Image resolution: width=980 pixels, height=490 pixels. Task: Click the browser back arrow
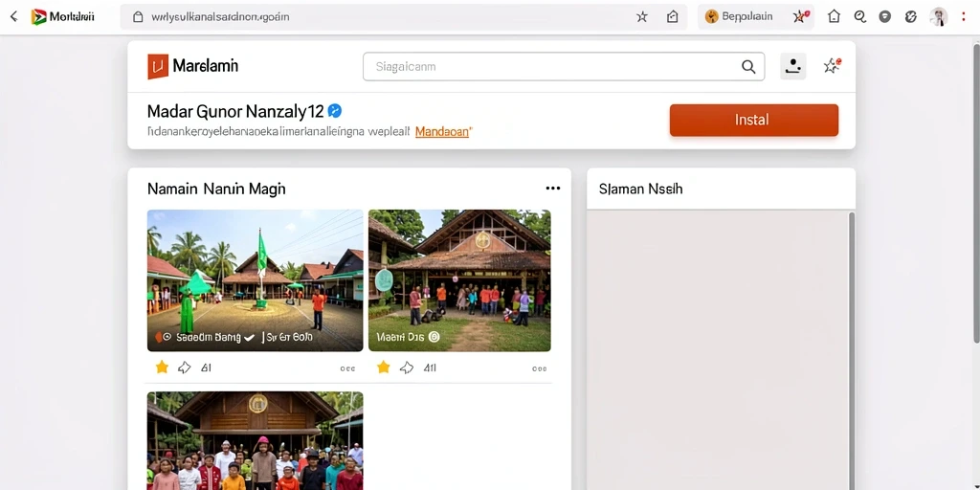coord(13,17)
